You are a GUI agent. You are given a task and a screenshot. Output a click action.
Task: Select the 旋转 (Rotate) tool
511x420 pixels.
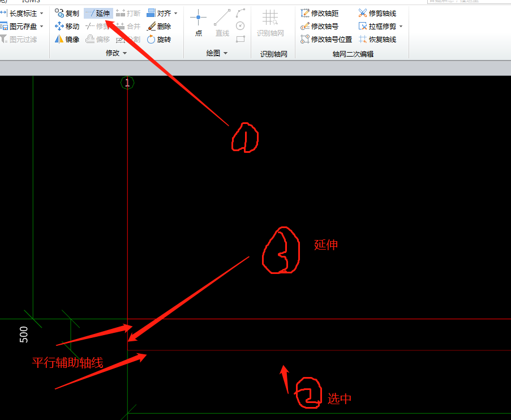point(159,39)
